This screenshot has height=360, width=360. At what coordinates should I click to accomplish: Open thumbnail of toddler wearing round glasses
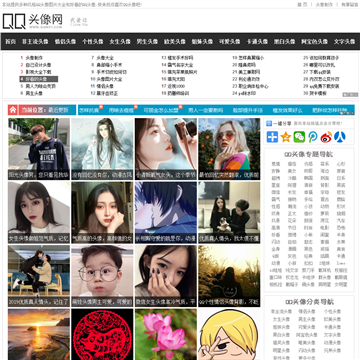tap(102, 276)
